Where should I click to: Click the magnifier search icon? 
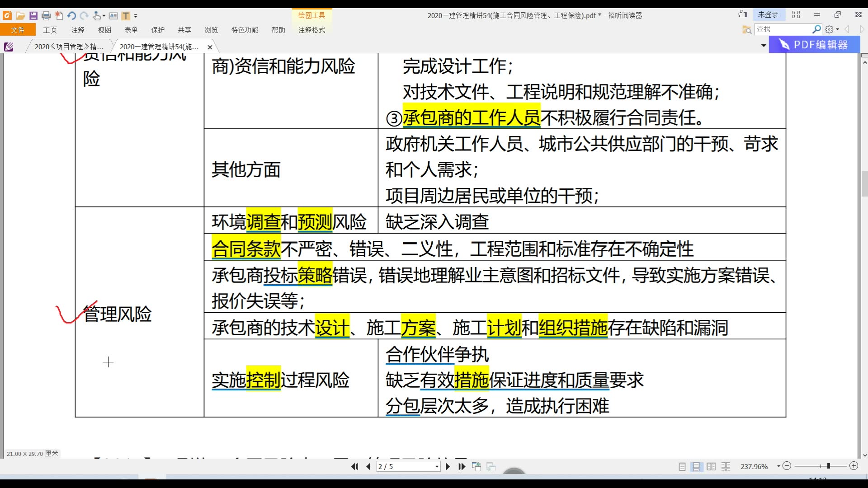[x=816, y=29]
